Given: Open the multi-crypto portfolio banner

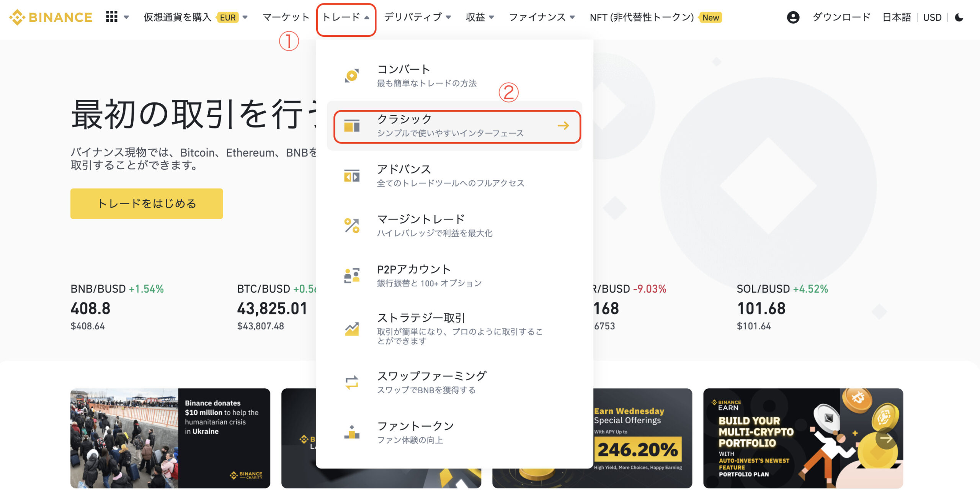Looking at the screenshot, I should pyautogui.click(x=803, y=438).
